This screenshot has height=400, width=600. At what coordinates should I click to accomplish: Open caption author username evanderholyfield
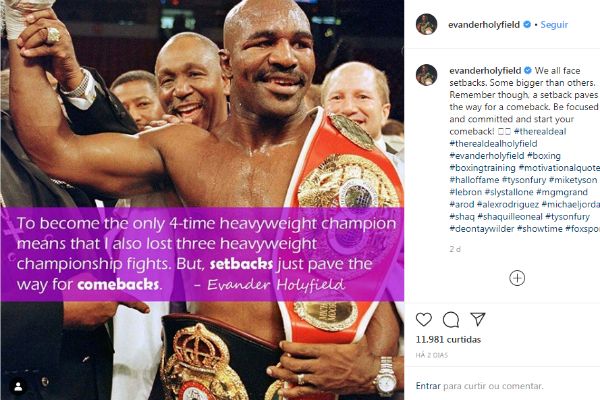tap(485, 71)
